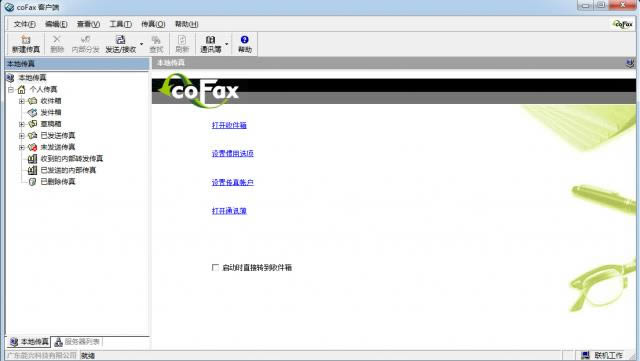The image size is (640, 361).
Task: Click the 已删除传真 trash icon
Action: [32, 182]
